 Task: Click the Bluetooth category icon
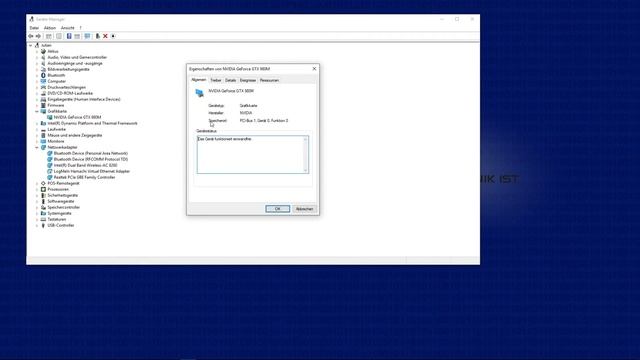[43, 75]
